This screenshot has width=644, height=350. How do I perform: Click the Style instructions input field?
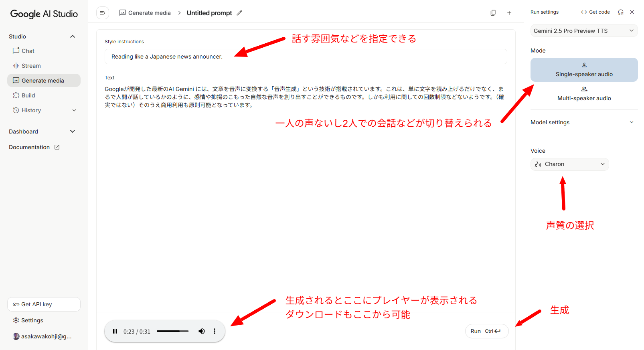coord(306,57)
